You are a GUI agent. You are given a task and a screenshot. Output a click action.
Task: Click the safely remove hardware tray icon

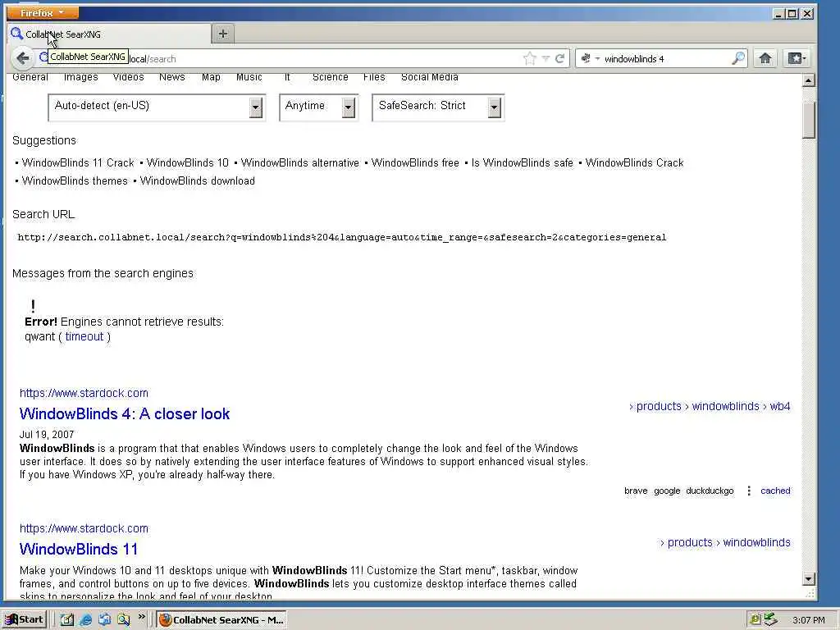[770, 620]
